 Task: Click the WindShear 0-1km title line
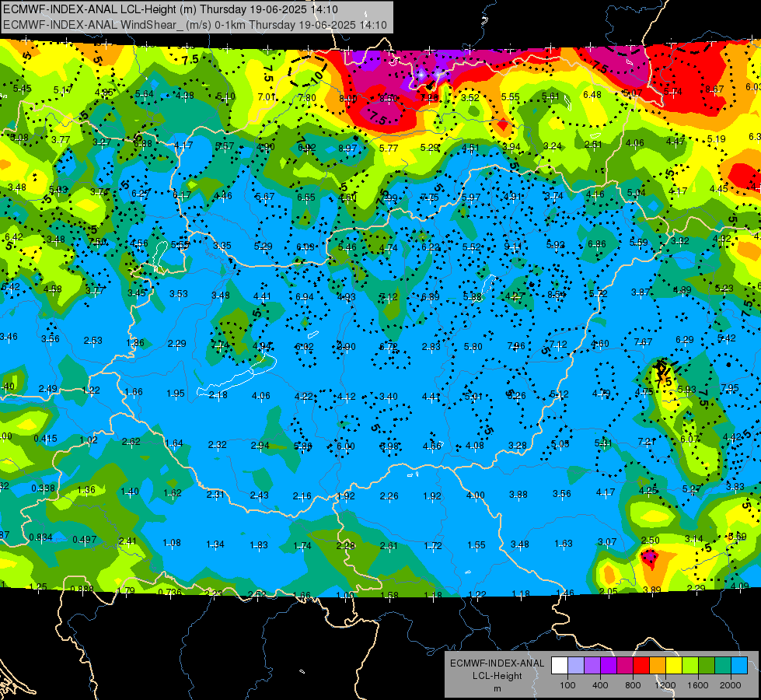click(195, 25)
